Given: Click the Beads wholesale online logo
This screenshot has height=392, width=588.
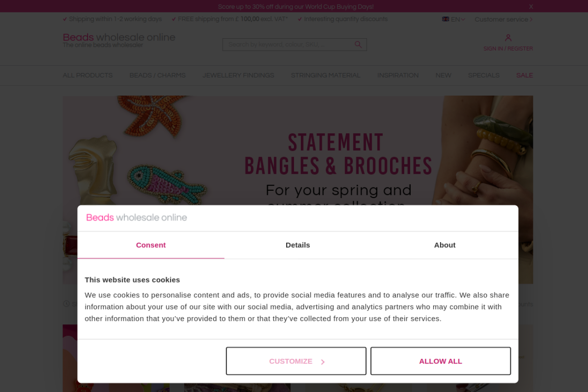Looking at the screenshot, I should pos(119,40).
